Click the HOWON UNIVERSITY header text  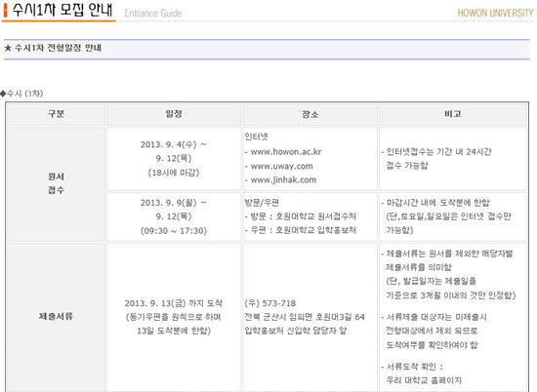pos(495,13)
